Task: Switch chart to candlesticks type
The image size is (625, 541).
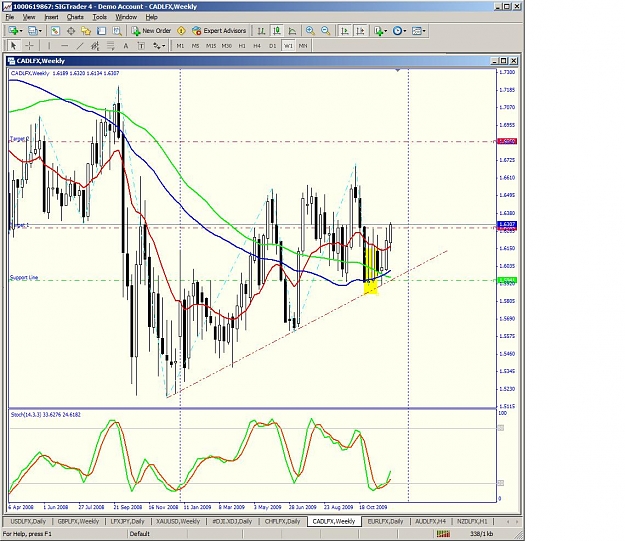Action: pos(277,31)
